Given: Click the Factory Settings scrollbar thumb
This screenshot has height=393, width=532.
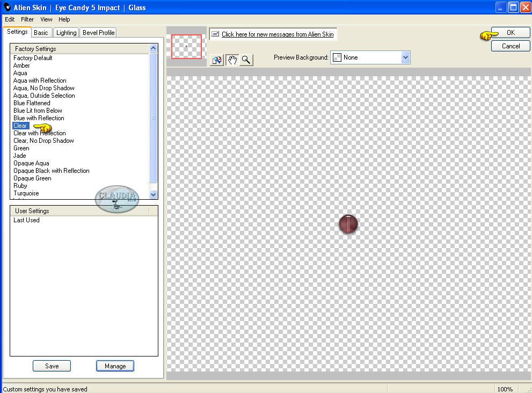Looking at the screenshot, I should coord(154,118).
